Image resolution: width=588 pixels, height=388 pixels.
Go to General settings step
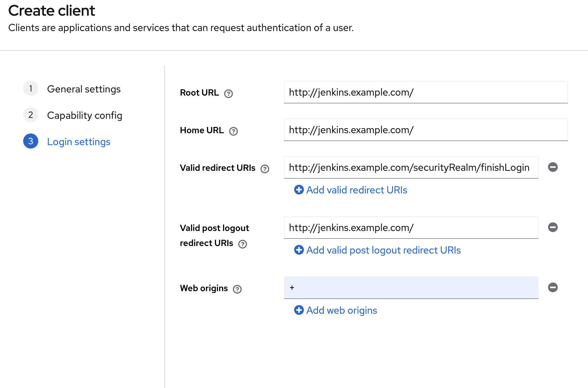pyautogui.click(x=84, y=89)
